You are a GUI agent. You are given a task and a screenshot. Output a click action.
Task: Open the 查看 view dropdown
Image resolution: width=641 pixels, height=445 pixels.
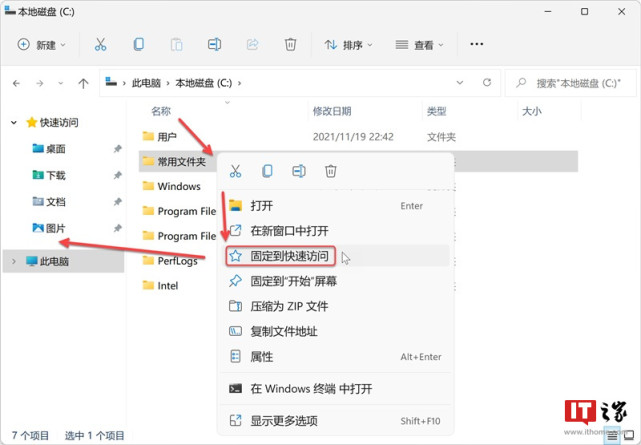pyautogui.click(x=419, y=45)
